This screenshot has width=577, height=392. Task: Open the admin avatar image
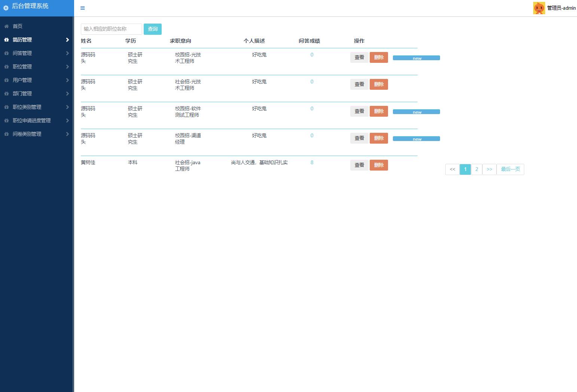coord(539,8)
